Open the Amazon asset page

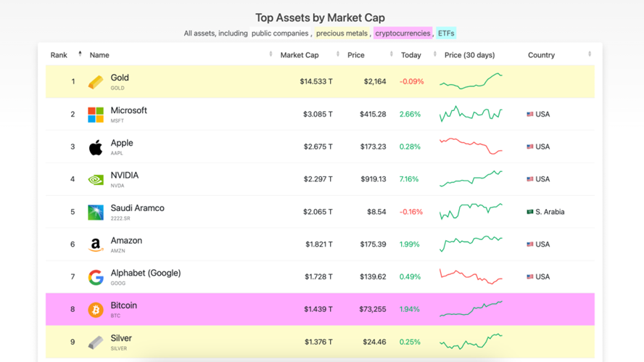126,240
